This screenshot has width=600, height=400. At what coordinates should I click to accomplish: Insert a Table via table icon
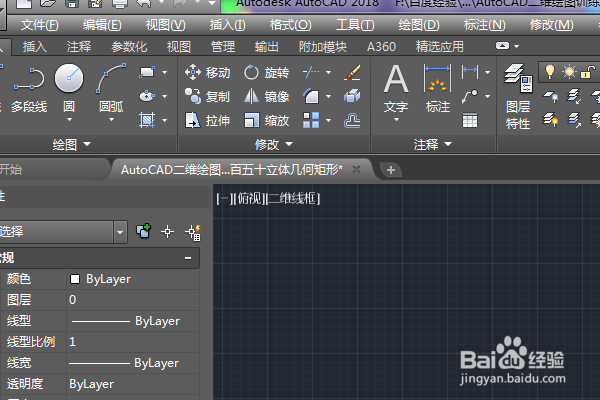coord(470,121)
